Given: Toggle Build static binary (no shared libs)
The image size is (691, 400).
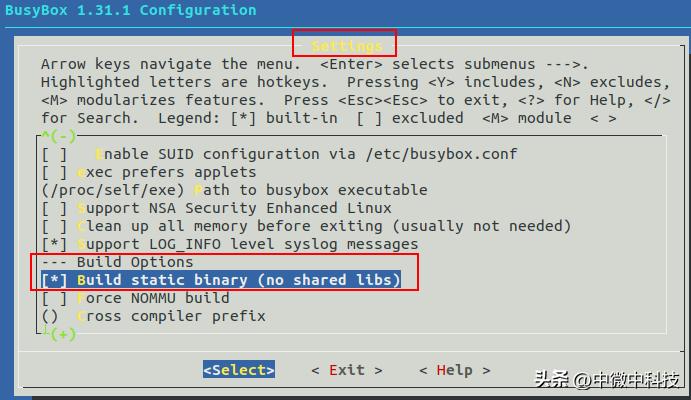Looking at the screenshot, I should tap(221, 280).
